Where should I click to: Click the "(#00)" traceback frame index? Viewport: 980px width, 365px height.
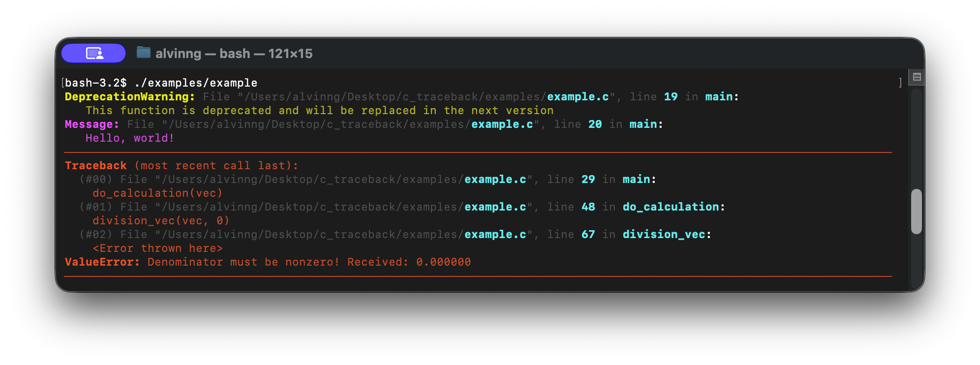click(x=95, y=179)
